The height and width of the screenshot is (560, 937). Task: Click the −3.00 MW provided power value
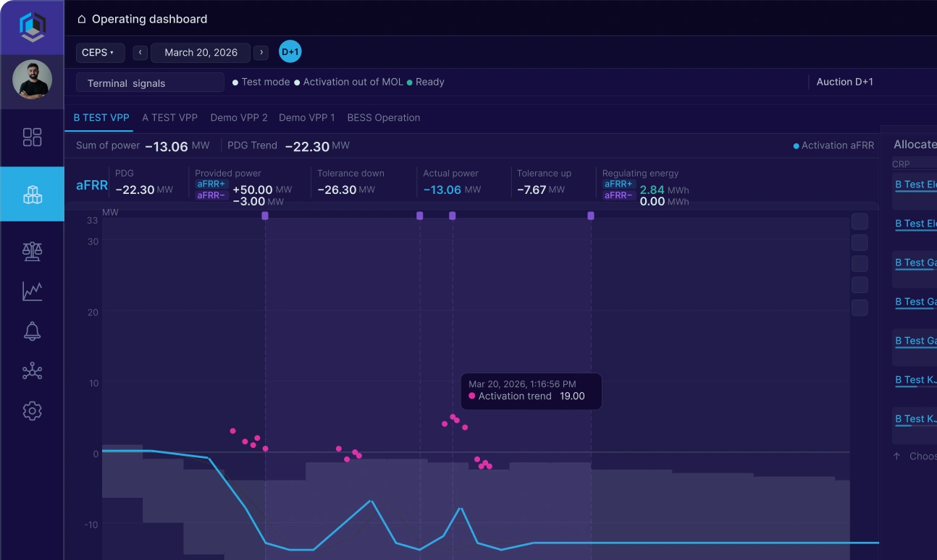[258, 201]
